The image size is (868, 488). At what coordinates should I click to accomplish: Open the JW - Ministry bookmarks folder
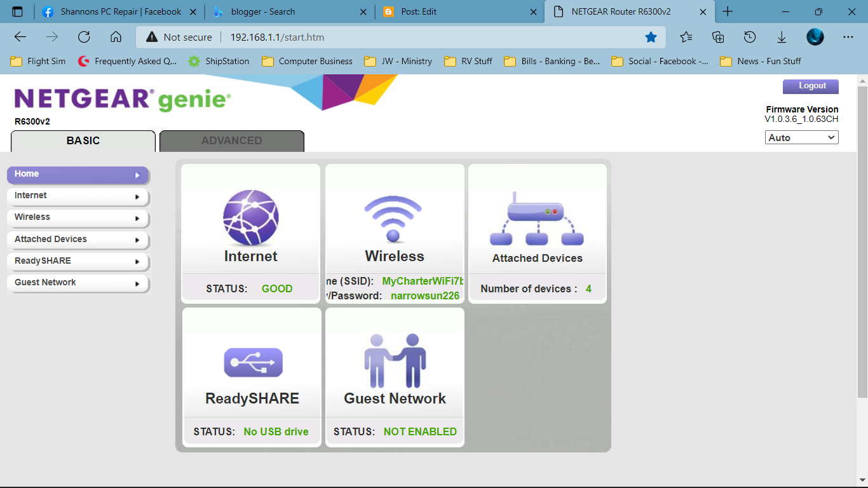coord(398,61)
